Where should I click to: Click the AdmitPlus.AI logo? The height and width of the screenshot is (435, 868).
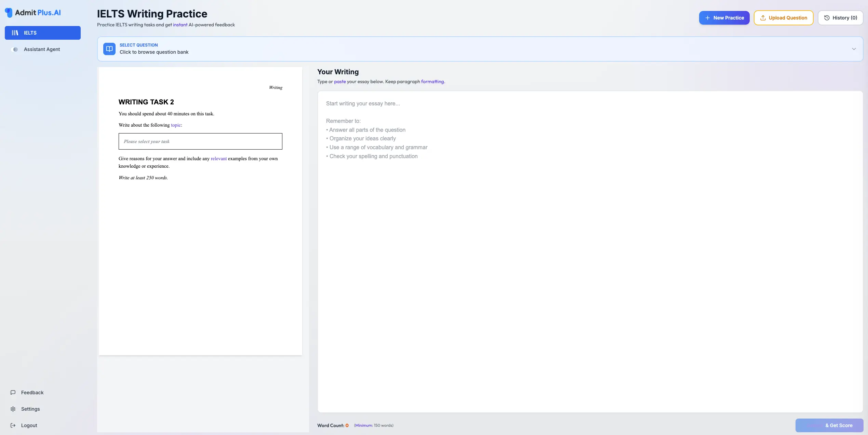coord(32,12)
